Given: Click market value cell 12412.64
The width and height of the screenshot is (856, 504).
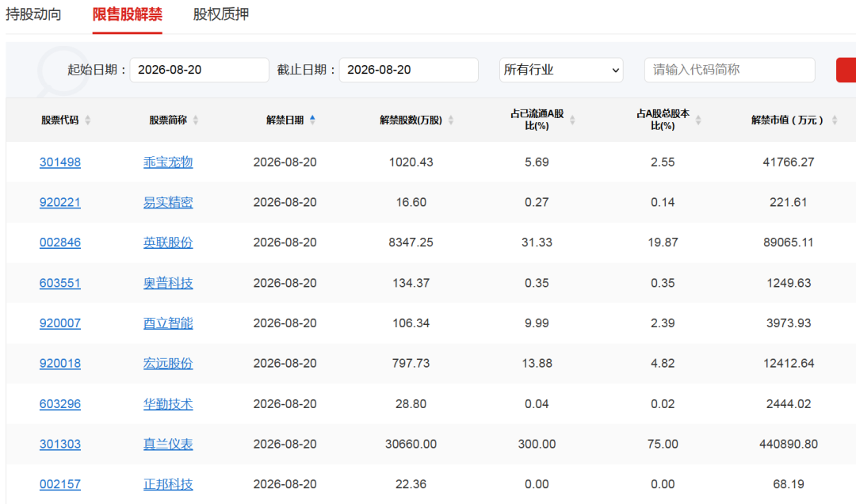Looking at the screenshot, I should 789,363.
